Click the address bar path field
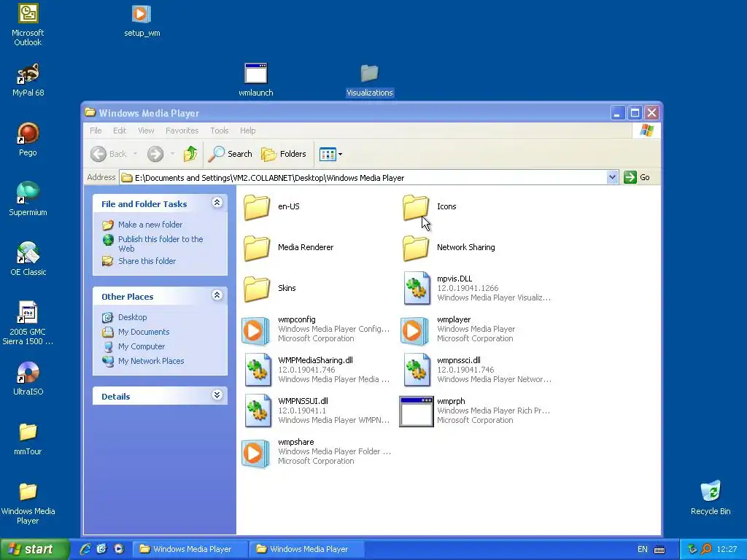This screenshot has width=747, height=560. click(363, 178)
